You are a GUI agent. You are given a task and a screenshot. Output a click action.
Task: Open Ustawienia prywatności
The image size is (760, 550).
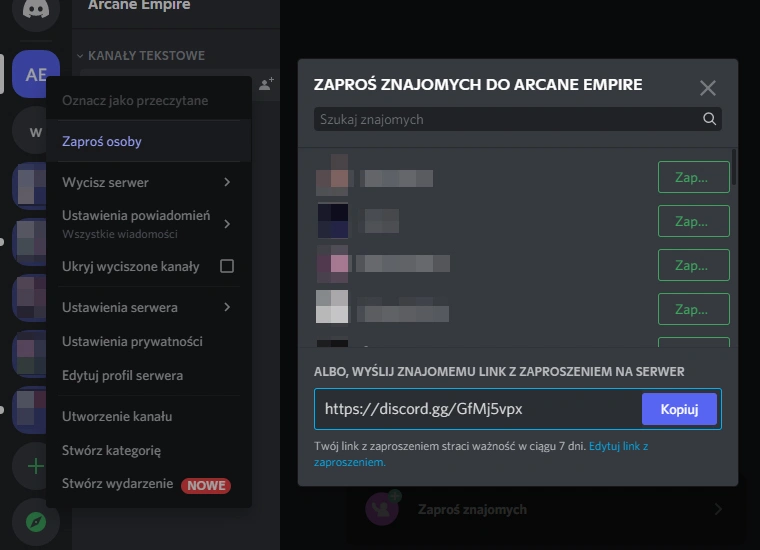(149, 341)
